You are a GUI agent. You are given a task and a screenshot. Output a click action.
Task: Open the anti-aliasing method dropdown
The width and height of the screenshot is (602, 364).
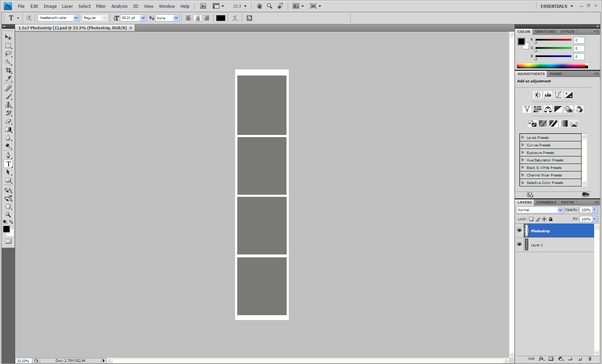tap(176, 18)
